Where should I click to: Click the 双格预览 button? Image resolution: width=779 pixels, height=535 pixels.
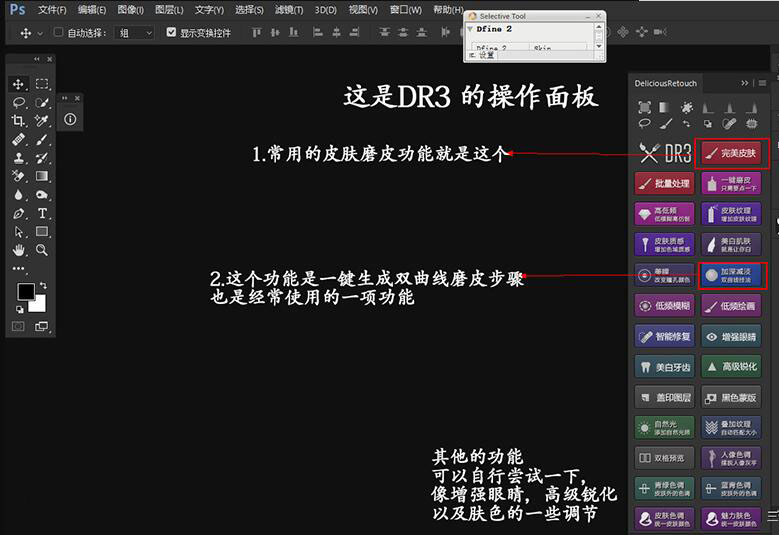coord(665,458)
